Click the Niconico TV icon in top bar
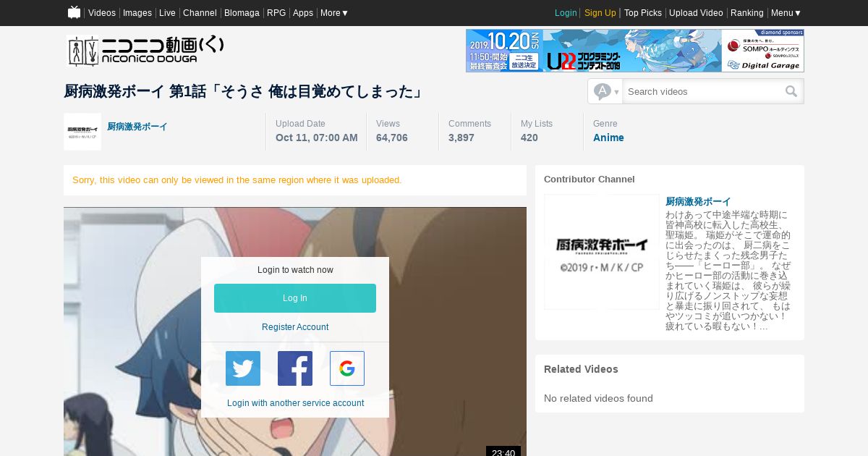Image resolution: width=868 pixels, height=456 pixels. [74, 12]
